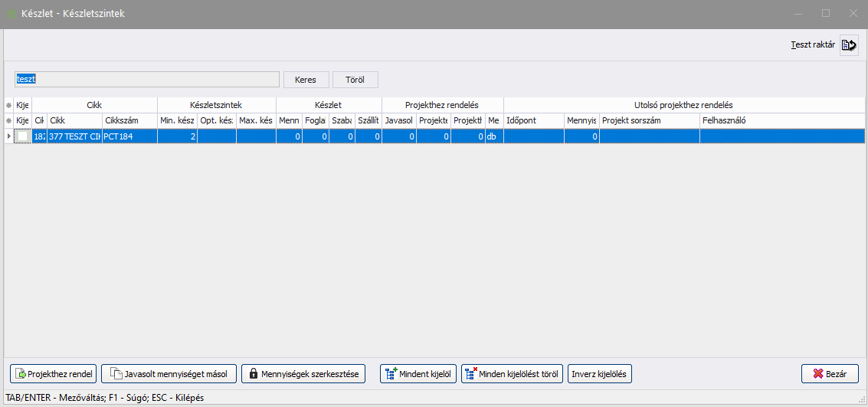This screenshot has height=407, width=868.
Task: Click Minden kijelölést töröl button
Action: click(513, 374)
